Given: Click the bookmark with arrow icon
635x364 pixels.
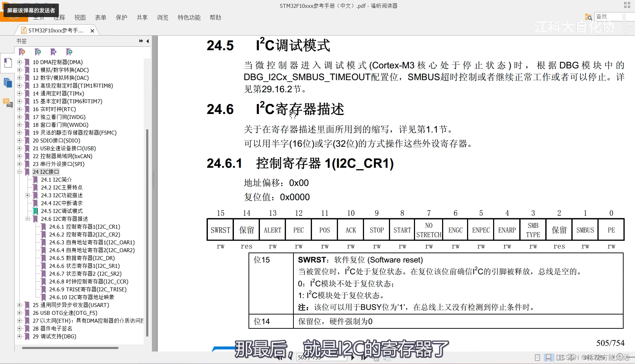Looking at the screenshot, I should (x=53, y=52).
